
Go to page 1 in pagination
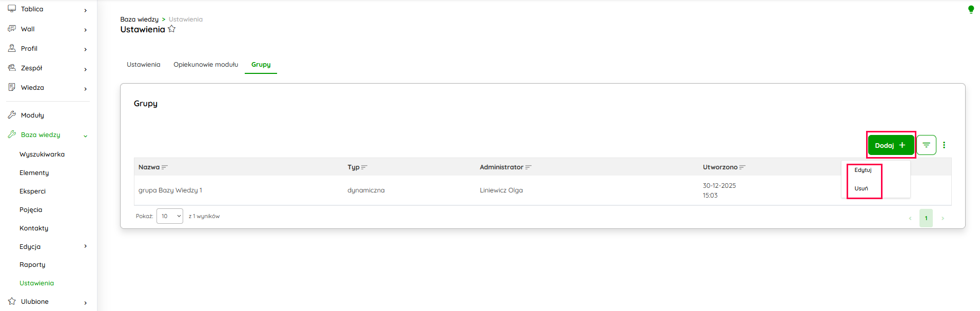[x=926, y=218]
